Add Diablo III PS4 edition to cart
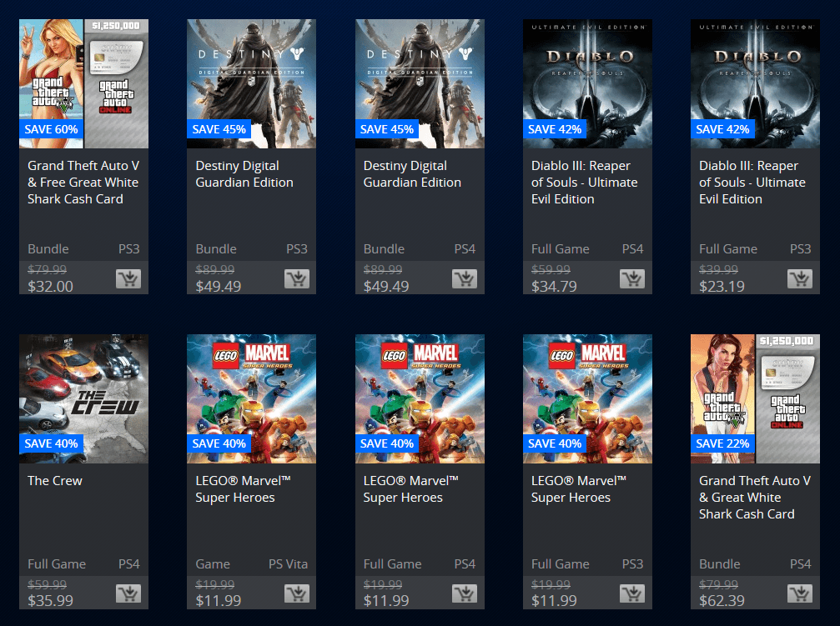This screenshot has height=626, width=840. pyautogui.click(x=631, y=278)
